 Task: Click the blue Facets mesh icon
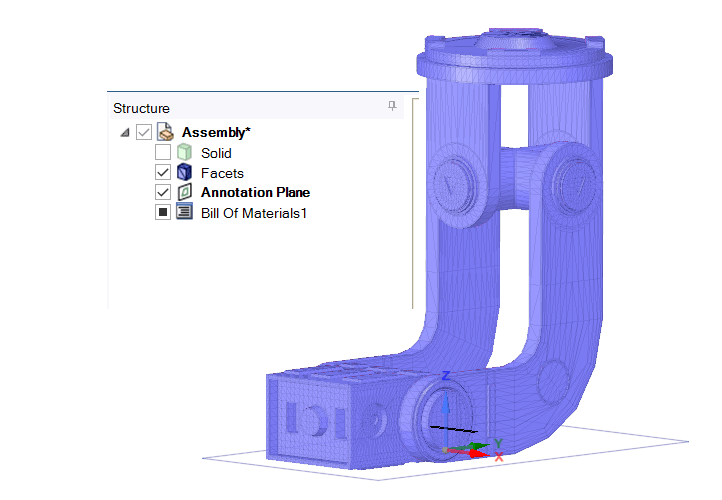pos(184,173)
